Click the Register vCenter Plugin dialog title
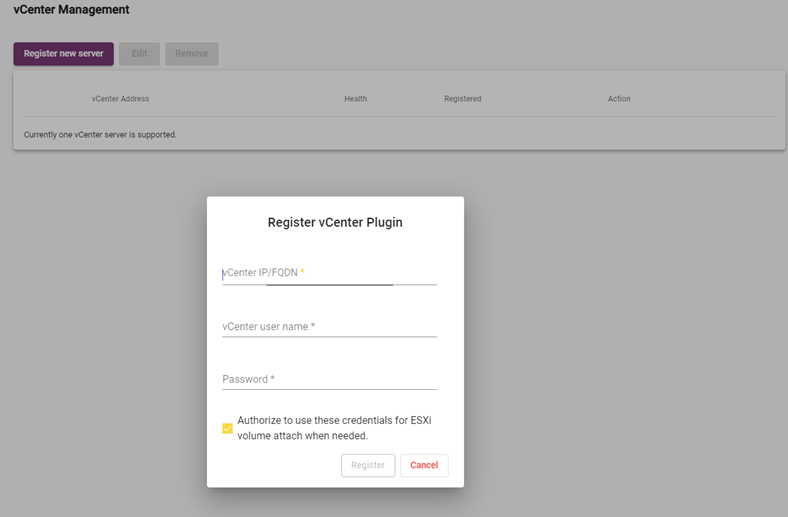 (x=335, y=223)
